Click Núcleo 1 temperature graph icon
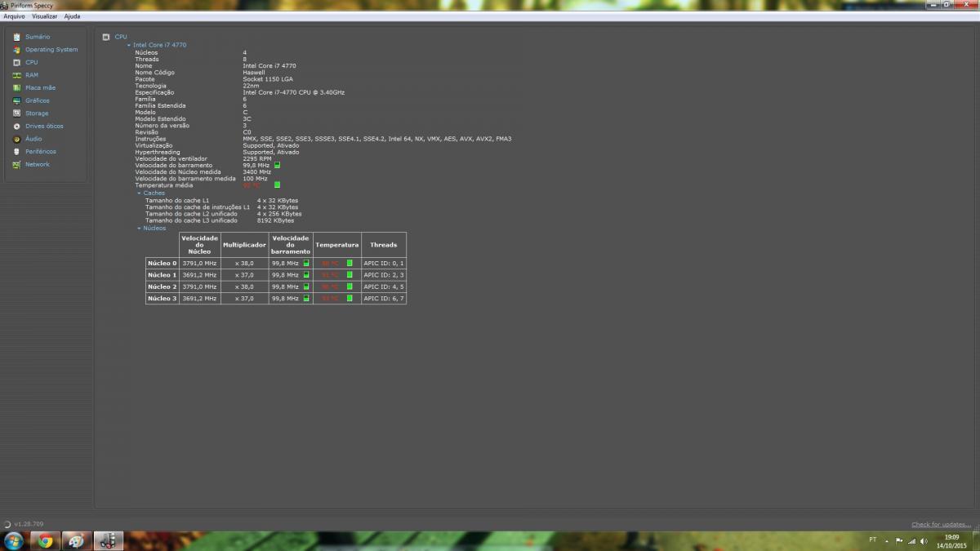The height and width of the screenshot is (551, 980). point(350,275)
